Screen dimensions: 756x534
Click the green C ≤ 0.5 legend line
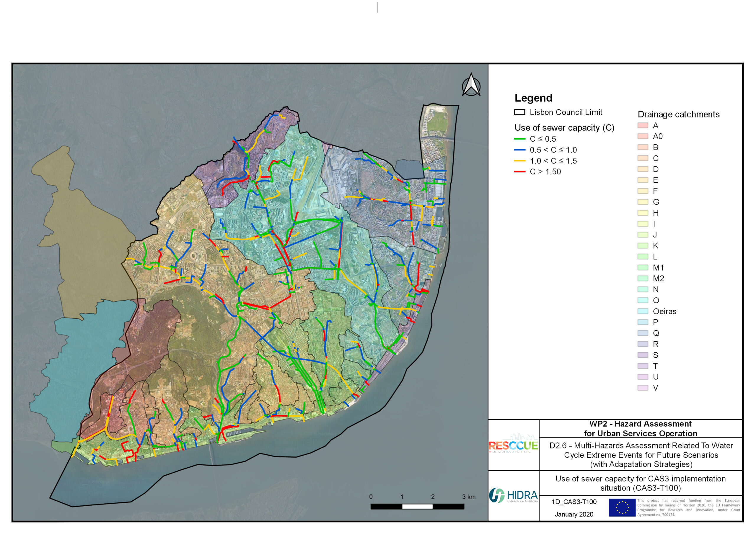pos(519,139)
